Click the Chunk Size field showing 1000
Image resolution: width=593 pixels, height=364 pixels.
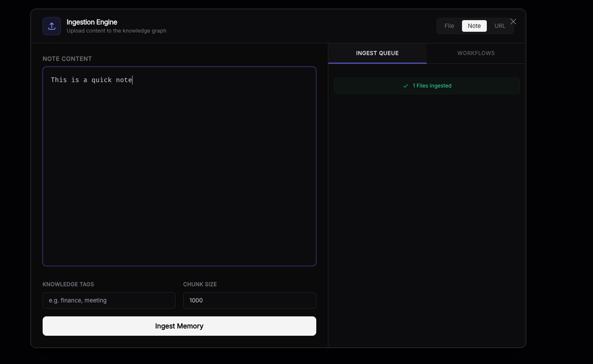coord(250,300)
